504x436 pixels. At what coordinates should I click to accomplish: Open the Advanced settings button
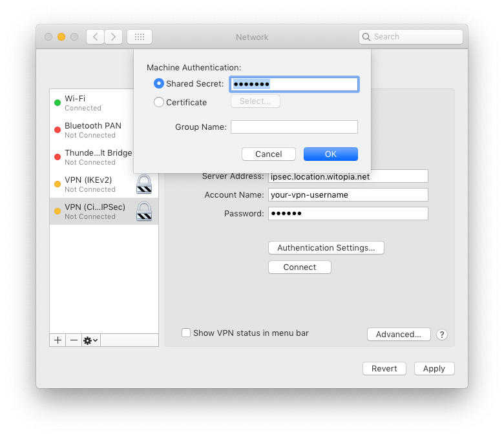(399, 334)
